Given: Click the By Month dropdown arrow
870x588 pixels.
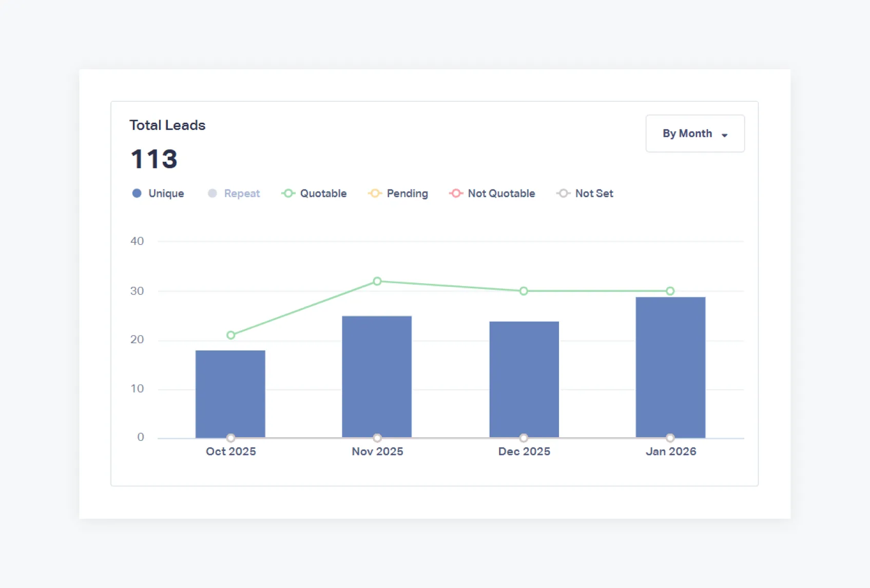Looking at the screenshot, I should coord(724,135).
